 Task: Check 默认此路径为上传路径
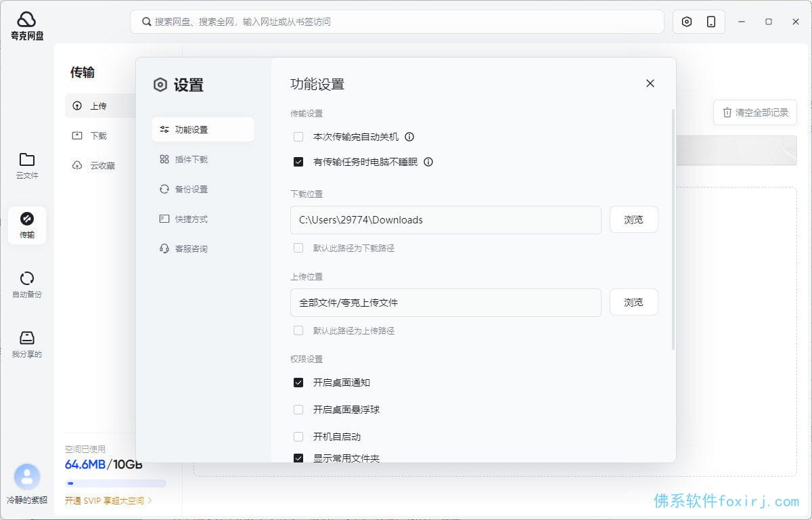coord(298,330)
